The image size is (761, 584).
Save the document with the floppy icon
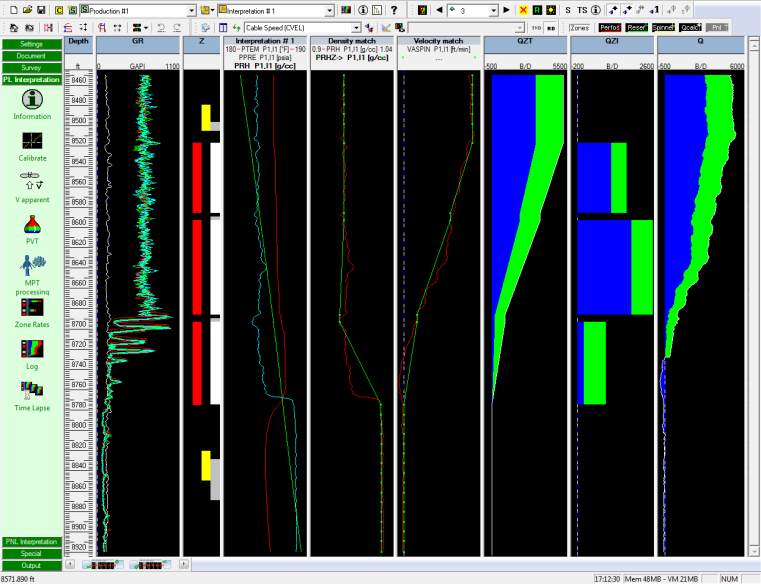click(41, 10)
